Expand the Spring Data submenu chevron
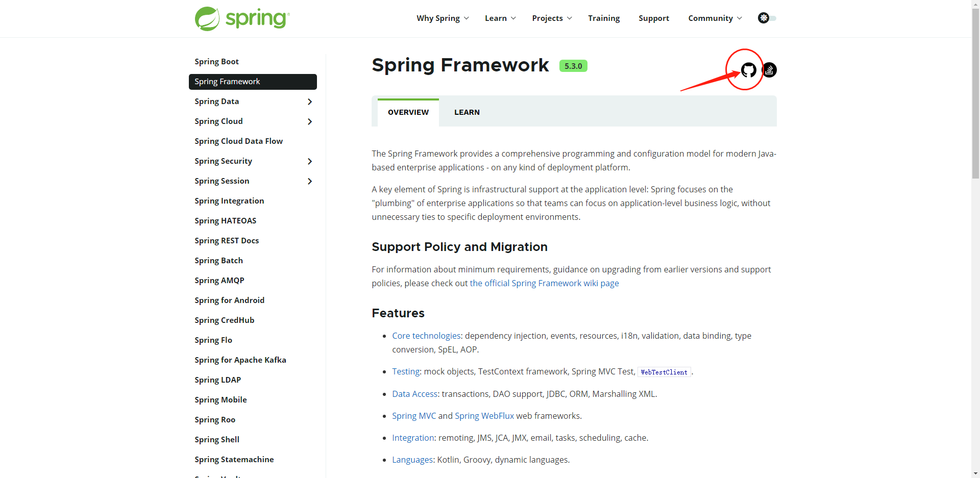The width and height of the screenshot is (980, 478). point(310,102)
